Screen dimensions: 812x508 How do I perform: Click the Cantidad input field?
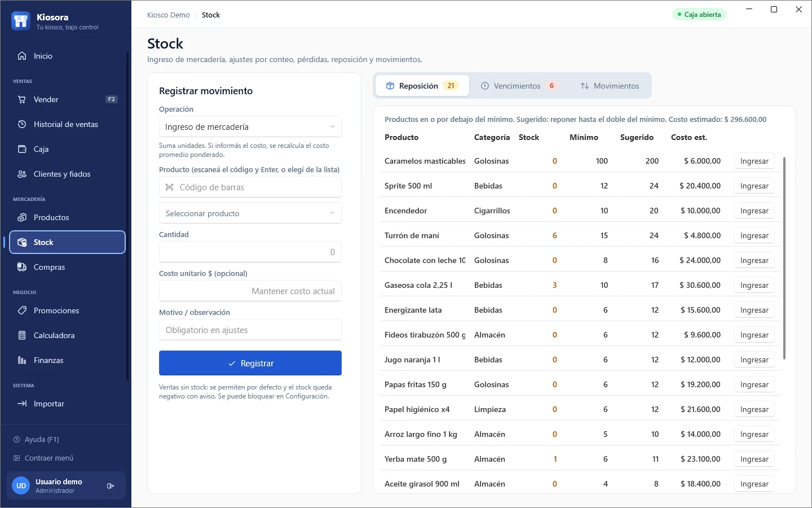[x=250, y=252]
